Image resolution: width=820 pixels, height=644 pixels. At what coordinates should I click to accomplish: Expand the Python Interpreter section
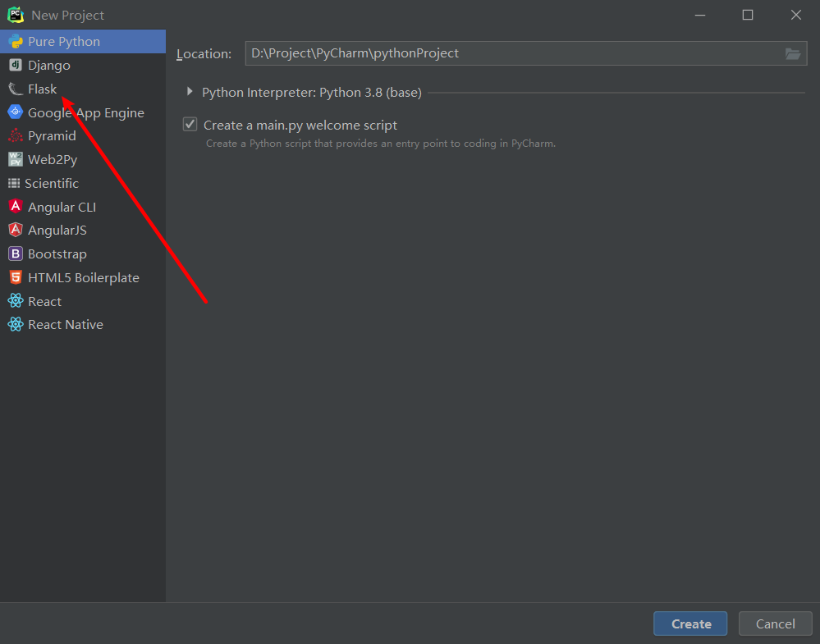coord(190,92)
